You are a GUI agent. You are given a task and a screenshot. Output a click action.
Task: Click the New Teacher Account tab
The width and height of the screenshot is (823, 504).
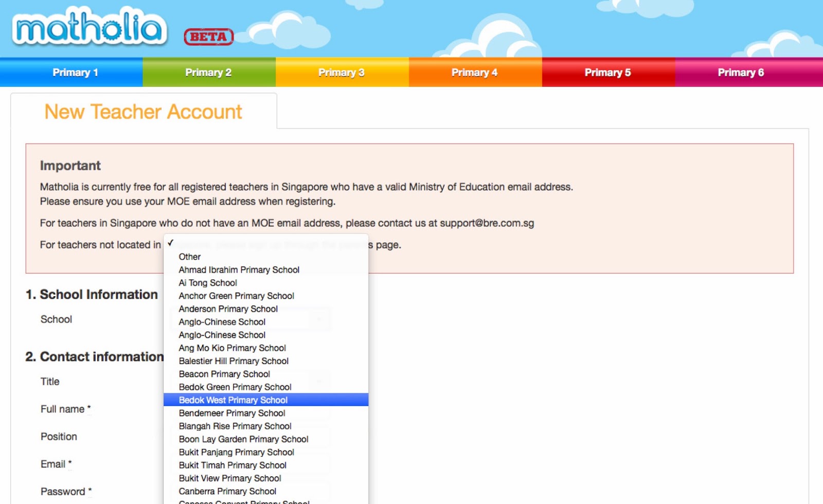click(144, 112)
